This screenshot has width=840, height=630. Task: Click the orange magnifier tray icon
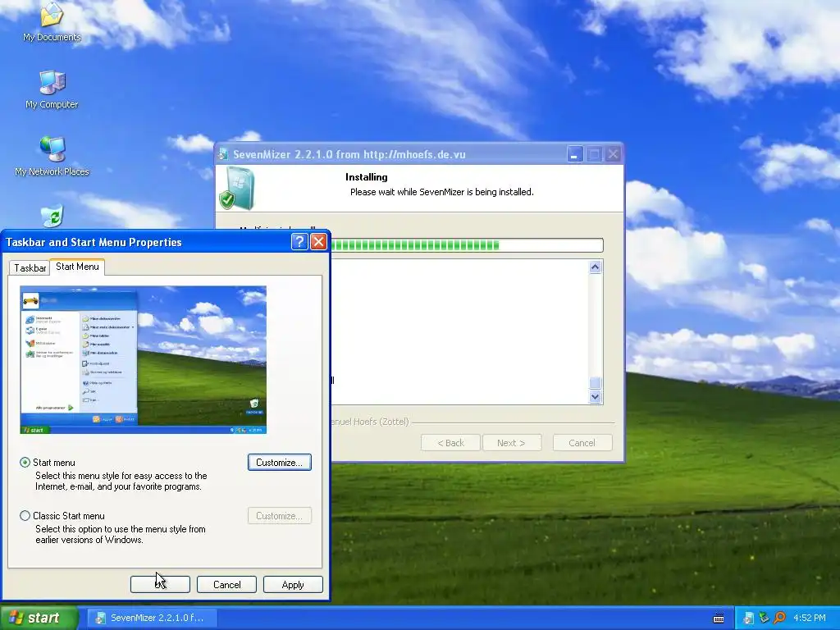click(779, 618)
